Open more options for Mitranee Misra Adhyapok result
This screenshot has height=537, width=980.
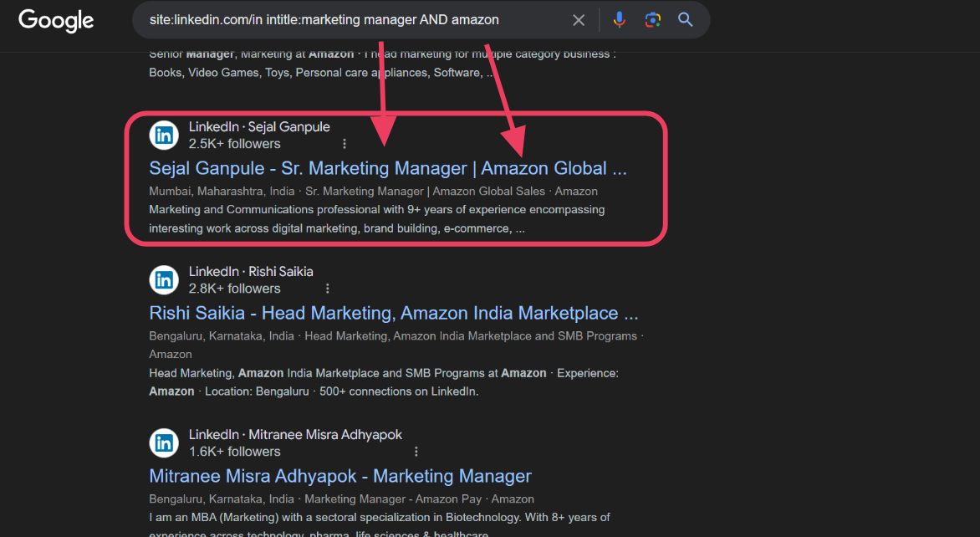point(416,452)
